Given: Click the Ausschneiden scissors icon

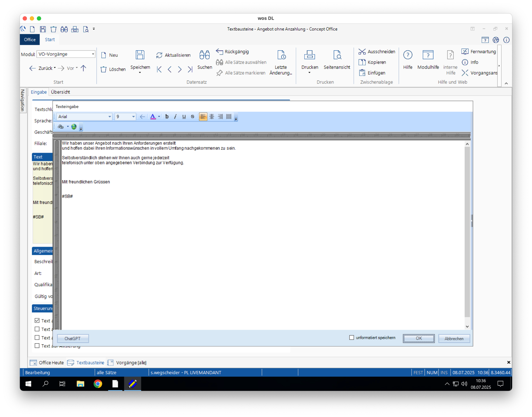Looking at the screenshot, I should tap(362, 51).
